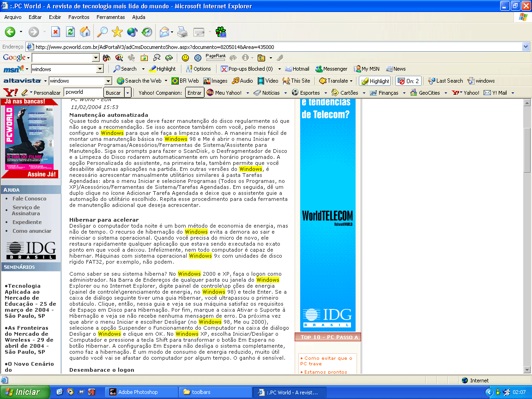Viewport: 532px width, 399px height.
Task: Click the page vertical scrollbar thumb
Action: [527, 150]
